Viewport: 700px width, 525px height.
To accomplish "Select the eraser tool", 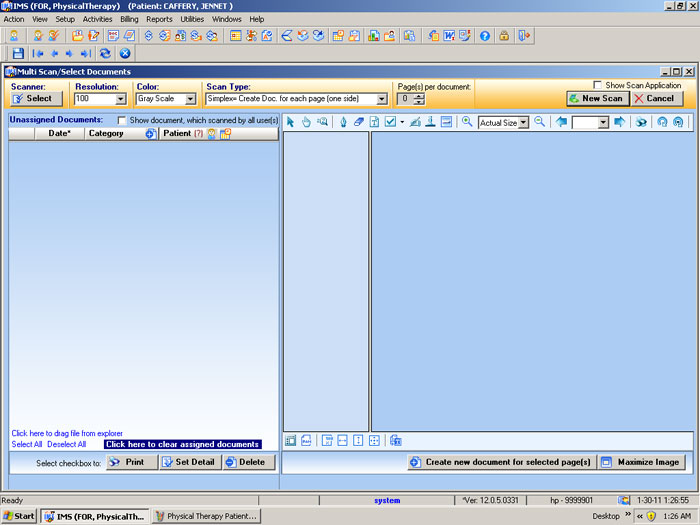I will (359, 122).
